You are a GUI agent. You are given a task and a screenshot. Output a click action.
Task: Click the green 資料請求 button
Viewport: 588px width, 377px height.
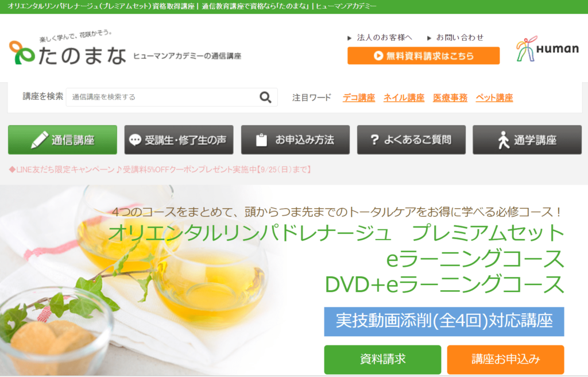382,359
